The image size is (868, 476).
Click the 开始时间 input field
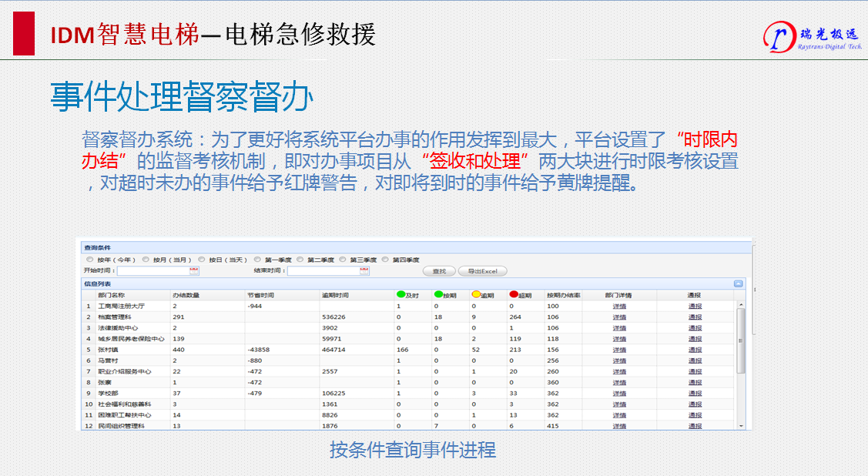tap(152, 271)
